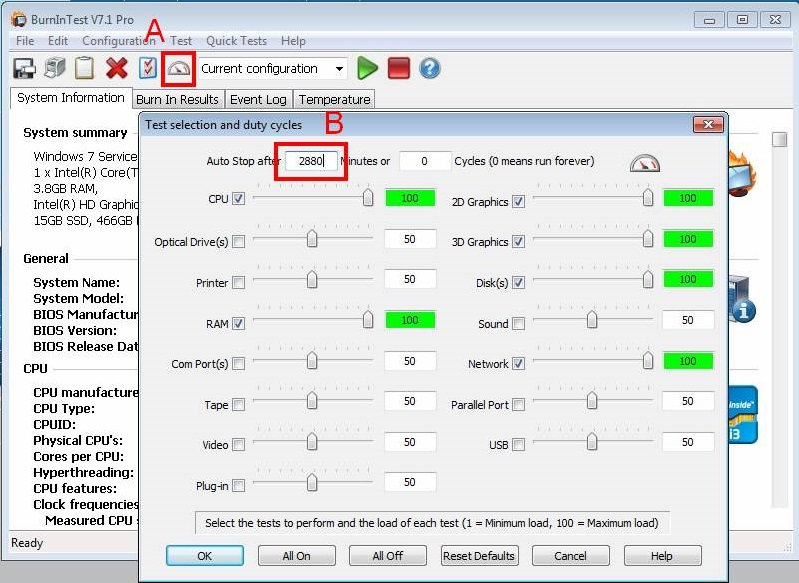This screenshot has width=799, height=583.
Task: Enable the Video test checkbox
Action: tap(238, 444)
